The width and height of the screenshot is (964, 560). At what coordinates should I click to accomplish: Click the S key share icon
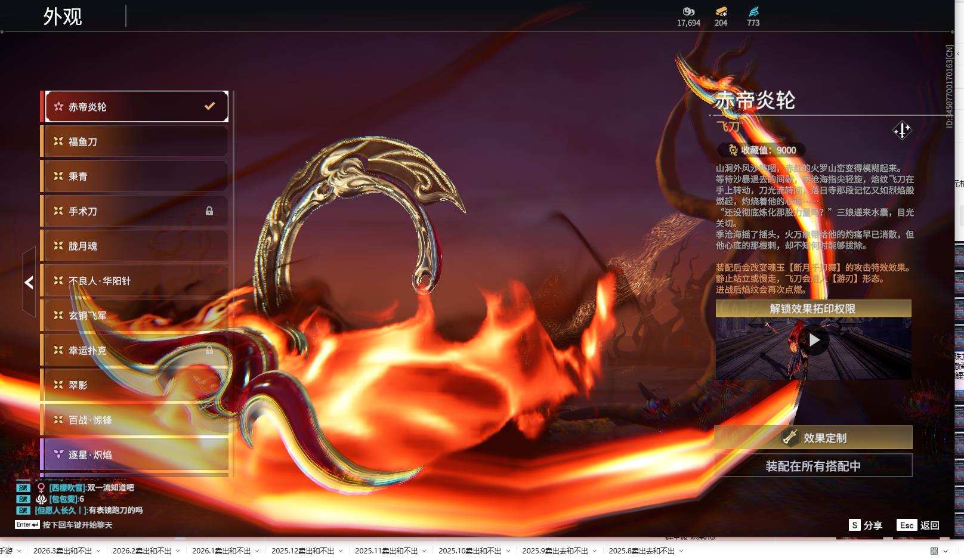coord(855,525)
